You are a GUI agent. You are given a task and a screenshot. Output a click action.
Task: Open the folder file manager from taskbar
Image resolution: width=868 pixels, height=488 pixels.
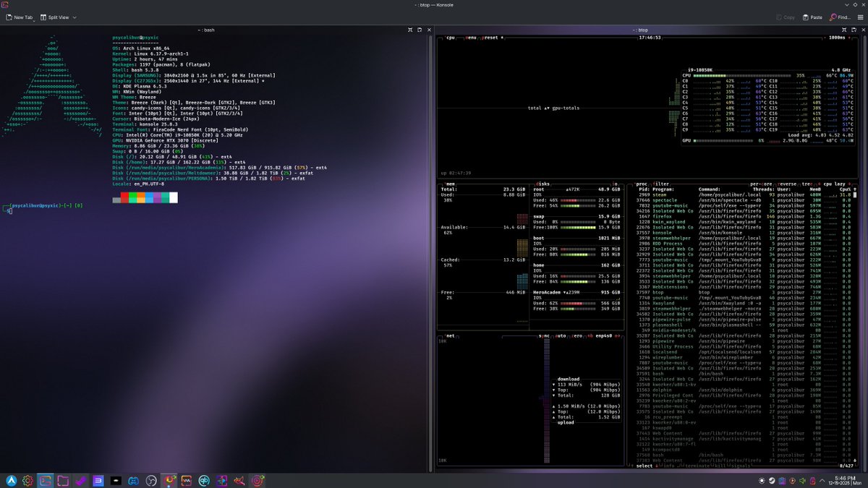click(x=63, y=480)
